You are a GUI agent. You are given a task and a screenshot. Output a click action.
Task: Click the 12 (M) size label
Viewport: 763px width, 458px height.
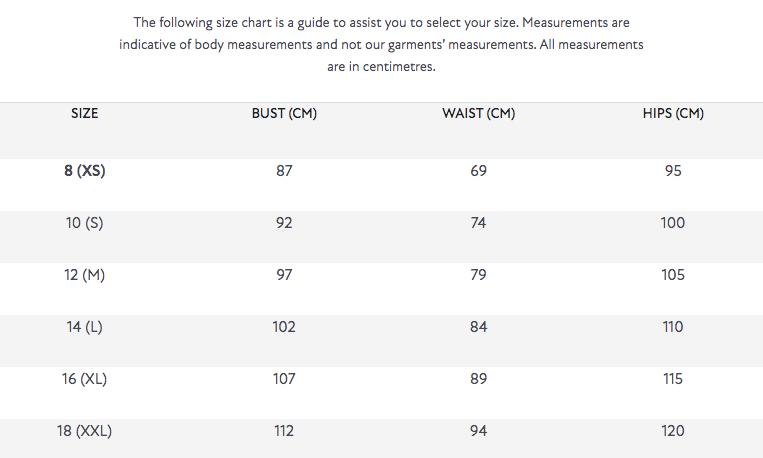coord(85,275)
